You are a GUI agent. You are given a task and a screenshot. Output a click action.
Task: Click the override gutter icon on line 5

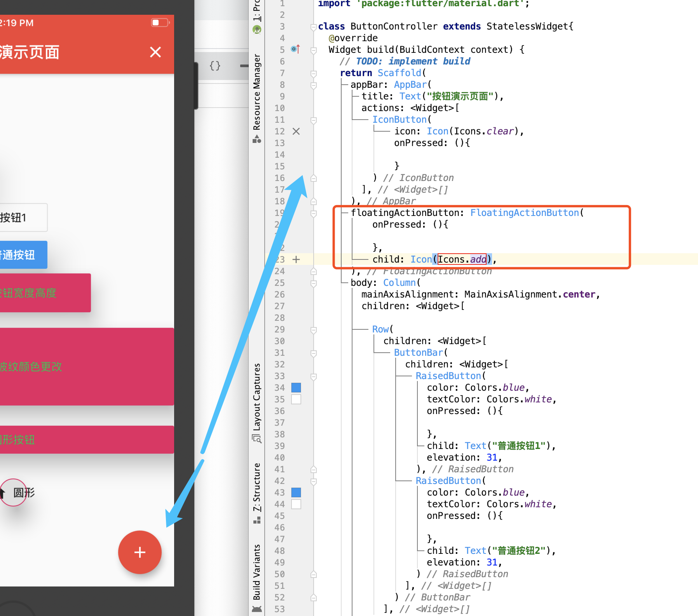point(296,49)
